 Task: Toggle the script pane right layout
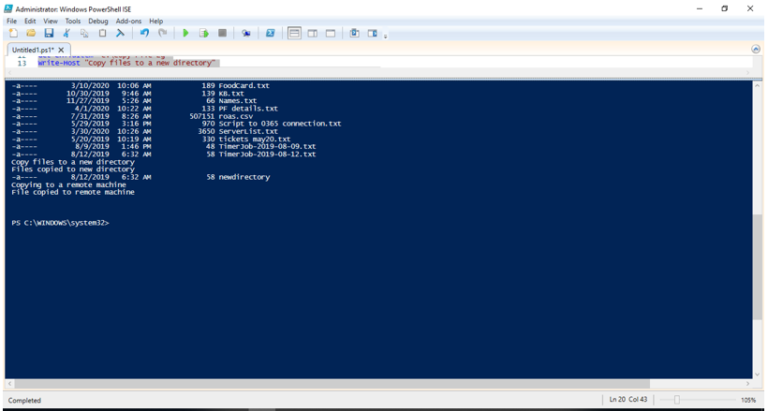click(312, 33)
